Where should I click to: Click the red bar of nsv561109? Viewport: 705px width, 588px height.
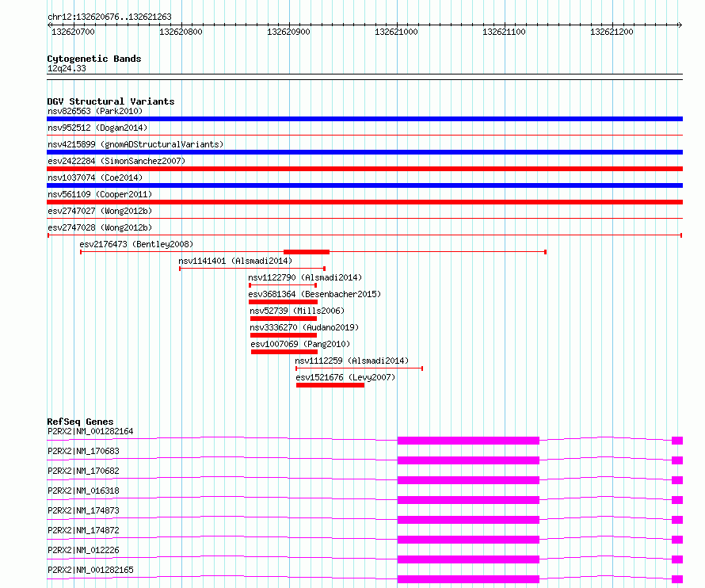click(x=364, y=202)
